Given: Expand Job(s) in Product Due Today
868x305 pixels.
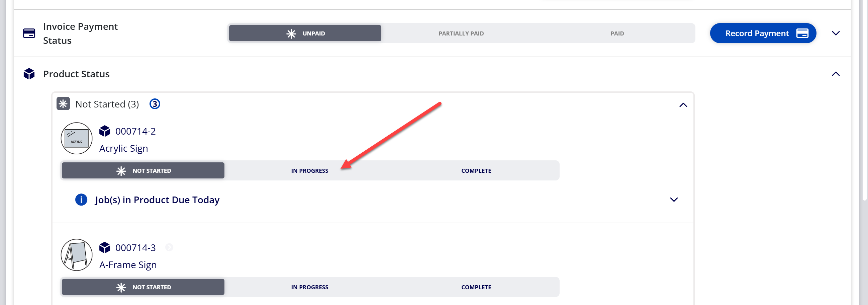Looking at the screenshot, I should tap(674, 200).
